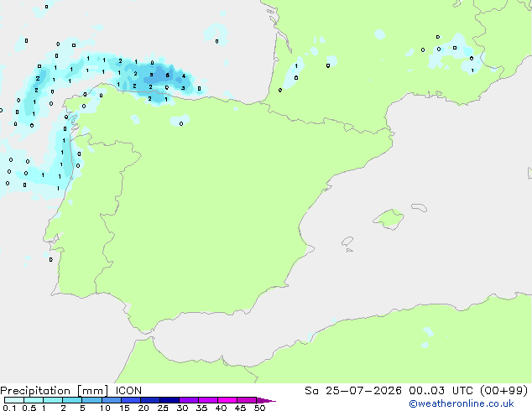Viewport: 532px width, 411px height.
Task: Click the Sa 25-07-2026 date text
Action: [353, 391]
